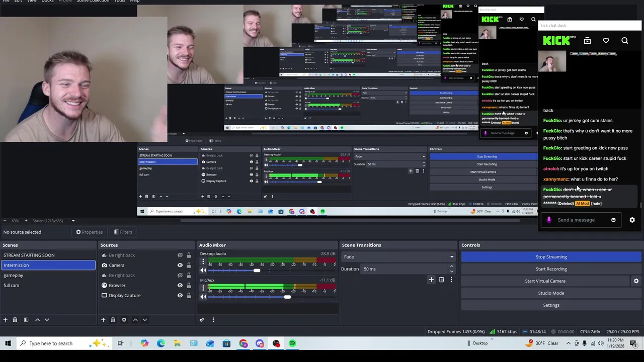
Task: Enable Studio Mode
Action: click(551, 293)
